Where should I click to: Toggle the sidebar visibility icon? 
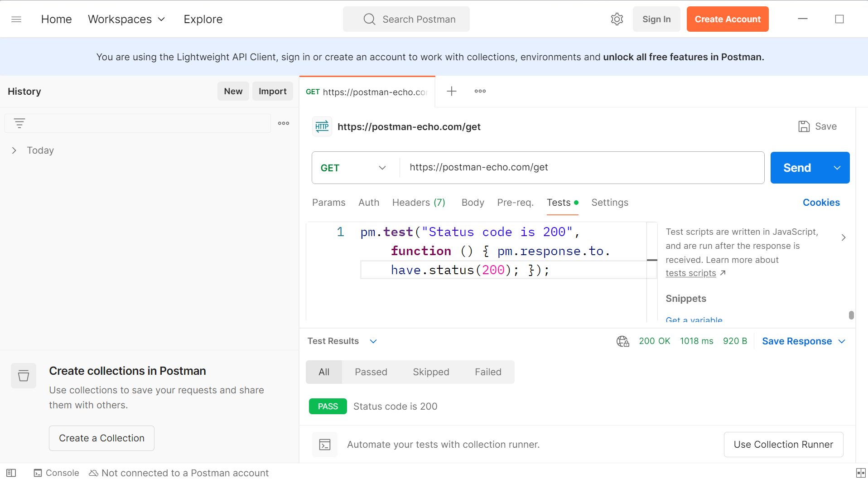pyautogui.click(x=11, y=473)
